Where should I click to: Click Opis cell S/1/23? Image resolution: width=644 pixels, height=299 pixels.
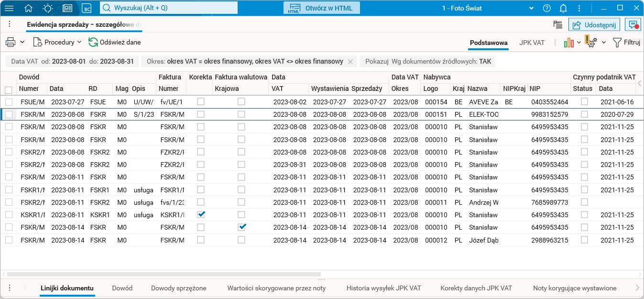143,114
